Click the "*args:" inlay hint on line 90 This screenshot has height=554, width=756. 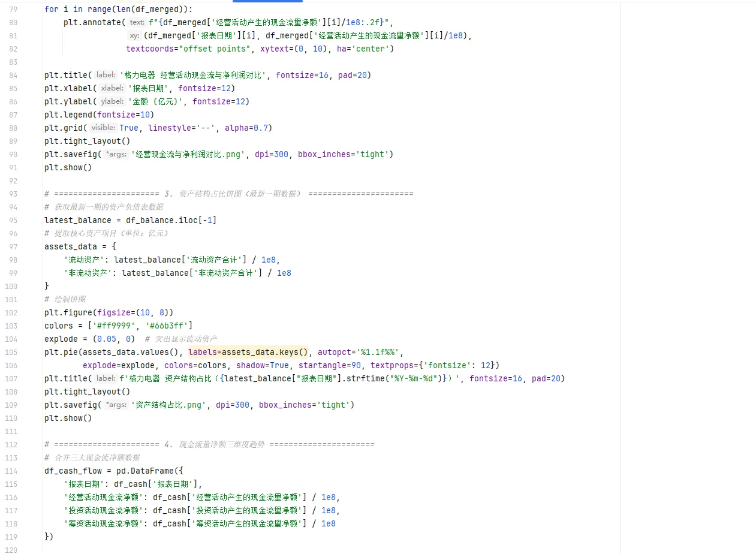[x=116, y=155]
